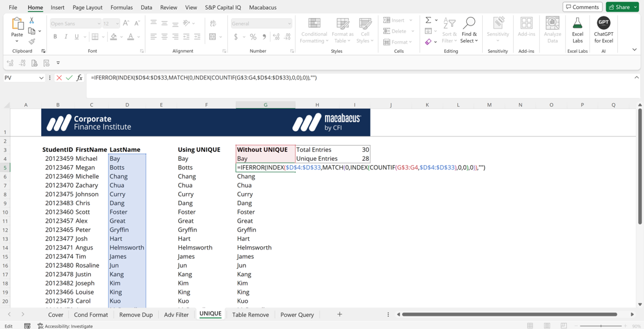This screenshot has width=644, height=329.
Task: Click the Add-ins icon
Action: [x=526, y=24]
